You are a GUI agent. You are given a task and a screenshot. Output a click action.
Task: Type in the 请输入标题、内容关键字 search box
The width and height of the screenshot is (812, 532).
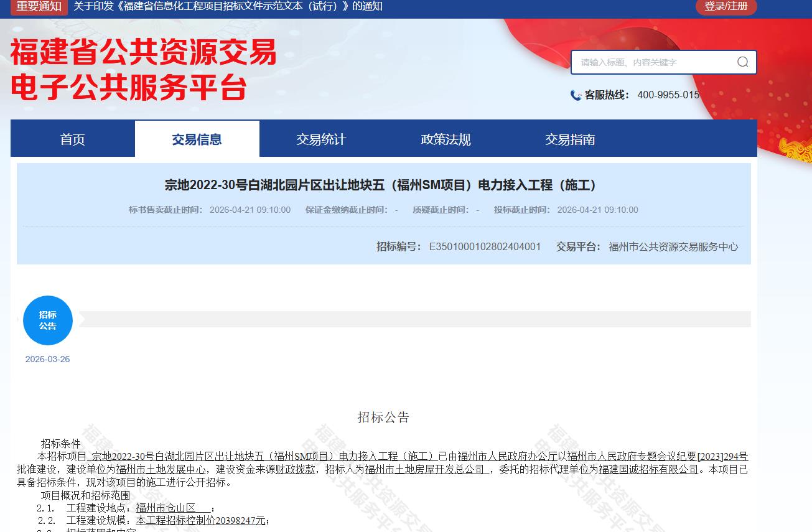point(653,62)
